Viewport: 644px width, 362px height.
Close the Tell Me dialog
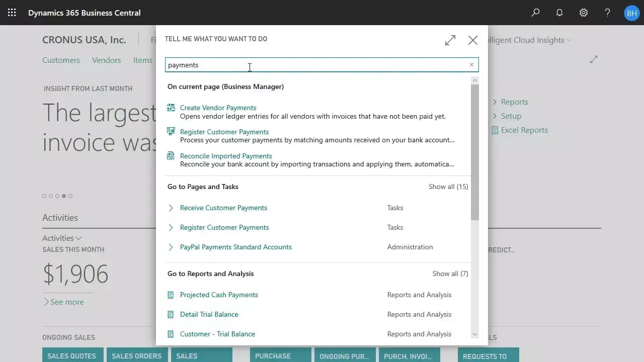pyautogui.click(x=473, y=40)
